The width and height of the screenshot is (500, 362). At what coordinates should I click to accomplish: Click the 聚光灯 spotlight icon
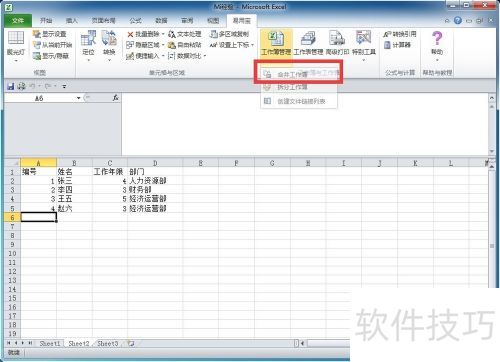(16, 37)
